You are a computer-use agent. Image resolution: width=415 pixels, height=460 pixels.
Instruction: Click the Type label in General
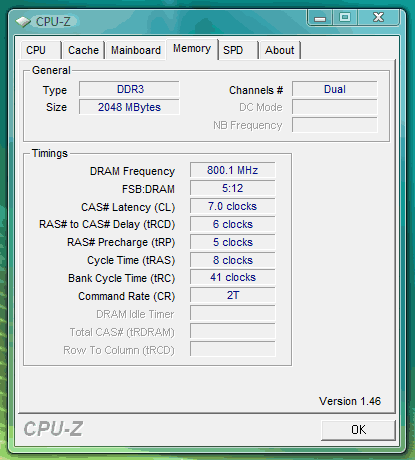(x=55, y=91)
